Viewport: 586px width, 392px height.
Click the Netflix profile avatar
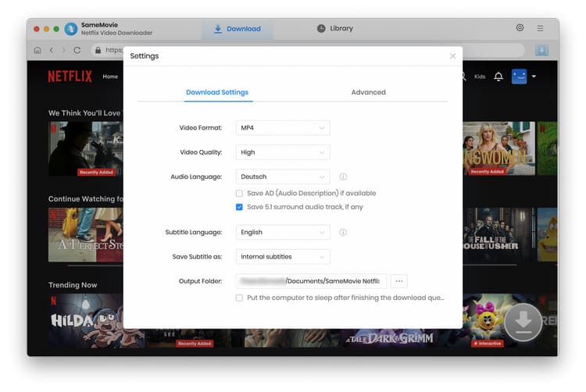[519, 77]
